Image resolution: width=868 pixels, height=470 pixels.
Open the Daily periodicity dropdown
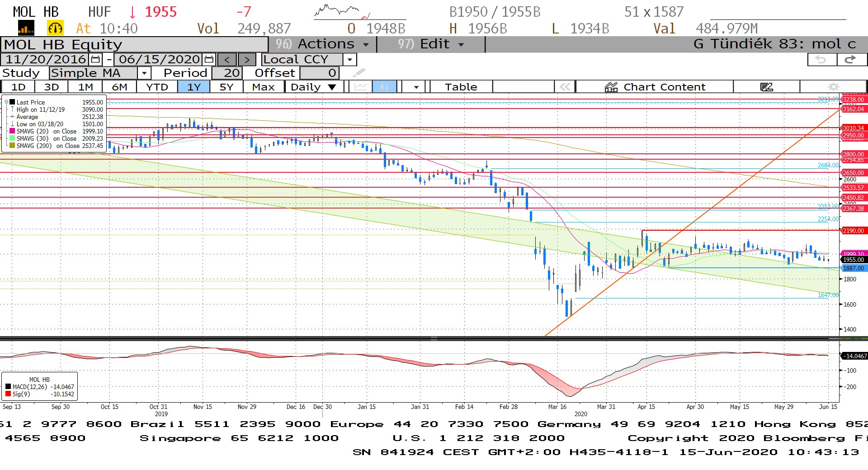pyautogui.click(x=314, y=87)
